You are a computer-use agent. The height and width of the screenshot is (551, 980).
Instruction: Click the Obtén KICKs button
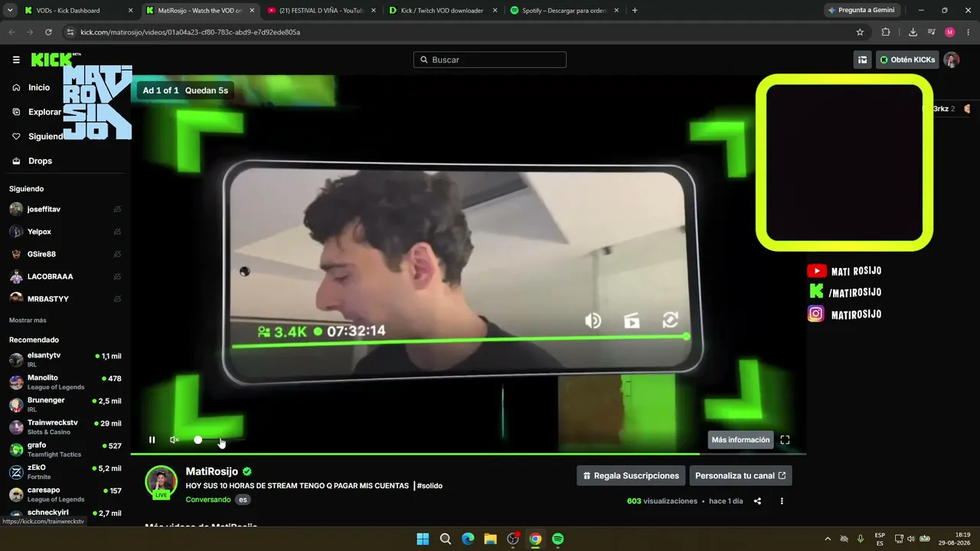tap(907, 60)
